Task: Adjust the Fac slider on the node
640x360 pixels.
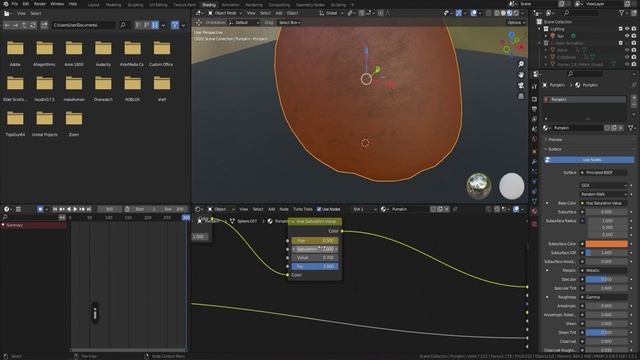Action: coord(315,266)
